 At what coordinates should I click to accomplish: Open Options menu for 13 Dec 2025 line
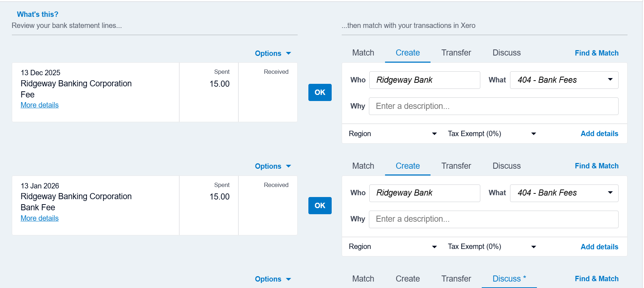(x=273, y=53)
